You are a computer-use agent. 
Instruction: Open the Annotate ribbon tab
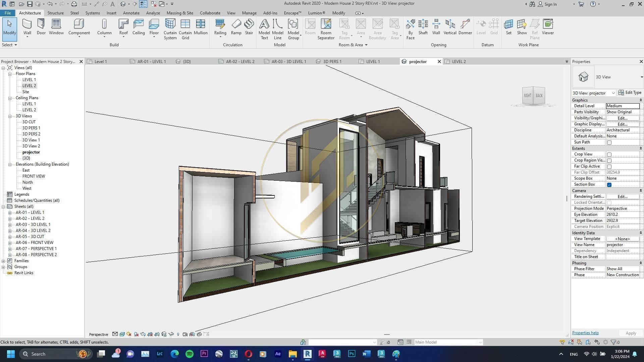[131, 13]
